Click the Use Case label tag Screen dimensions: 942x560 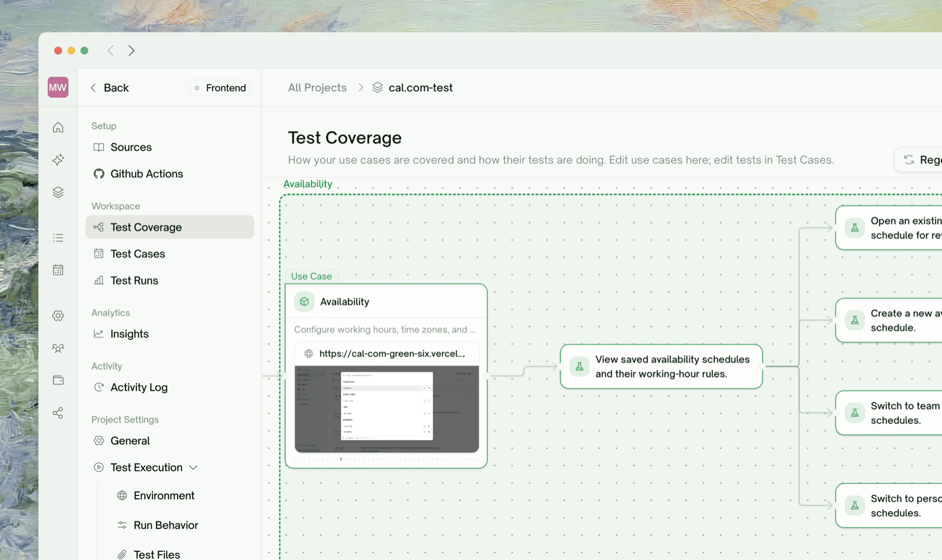pyautogui.click(x=311, y=276)
